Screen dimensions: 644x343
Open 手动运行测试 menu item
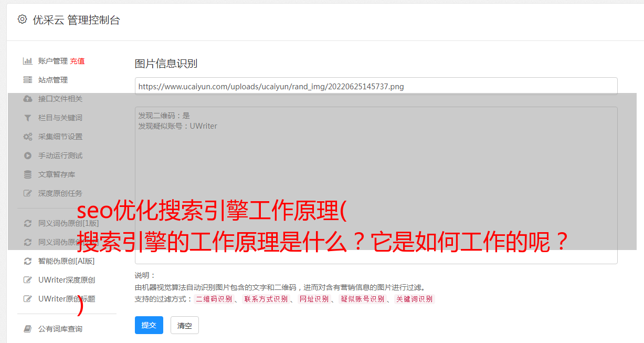[x=60, y=155]
